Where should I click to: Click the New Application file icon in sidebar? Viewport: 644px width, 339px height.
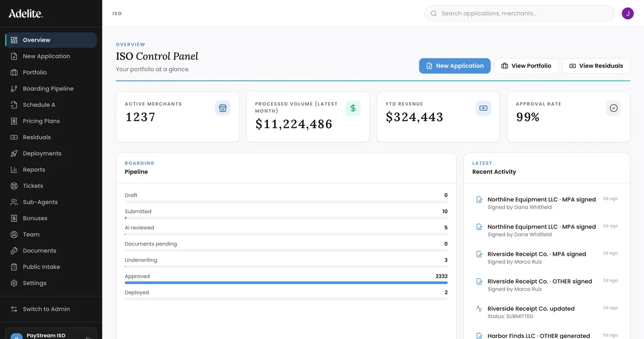point(14,56)
